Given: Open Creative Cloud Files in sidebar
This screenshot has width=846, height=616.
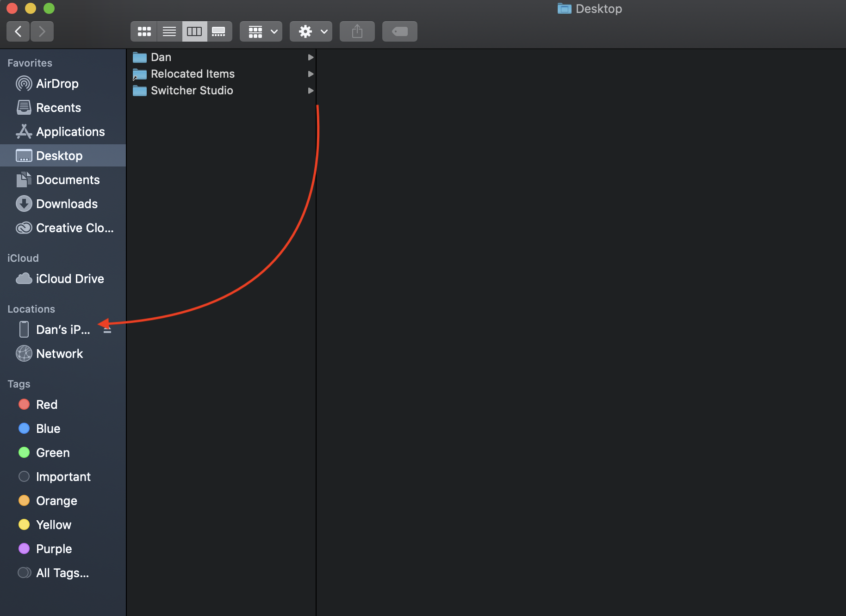Looking at the screenshot, I should (x=63, y=228).
